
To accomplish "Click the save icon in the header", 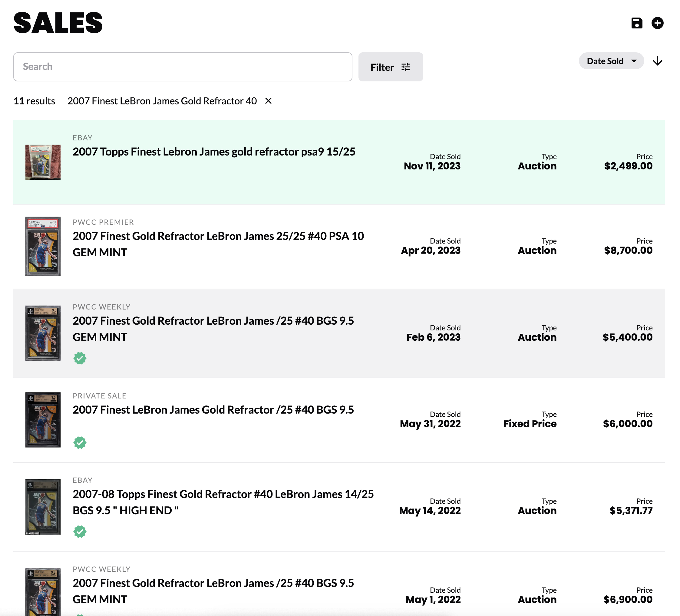I will click(636, 23).
